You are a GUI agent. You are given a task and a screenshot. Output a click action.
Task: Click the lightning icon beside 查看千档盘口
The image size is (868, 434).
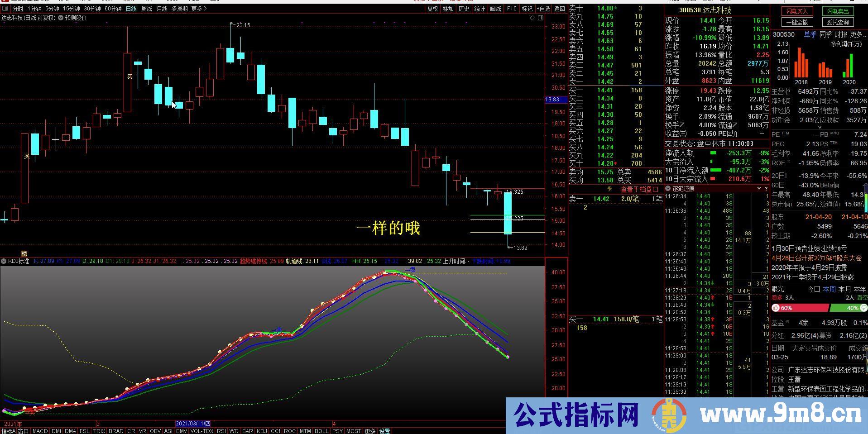(609, 189)
